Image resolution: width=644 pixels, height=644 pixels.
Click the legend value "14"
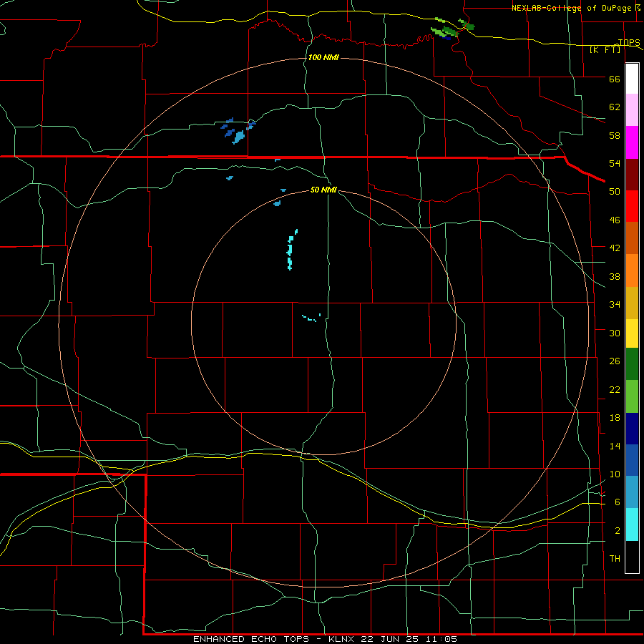(615, 446)
